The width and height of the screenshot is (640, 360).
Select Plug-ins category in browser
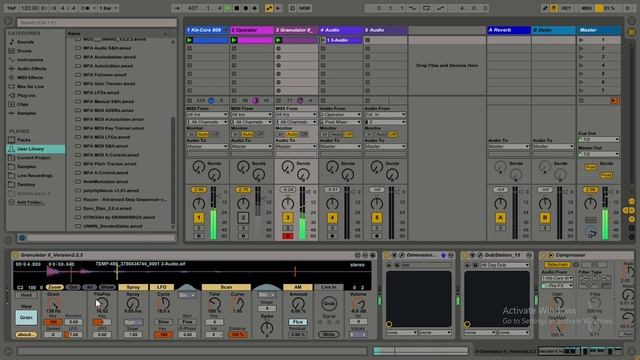click(x=26, y=96)
